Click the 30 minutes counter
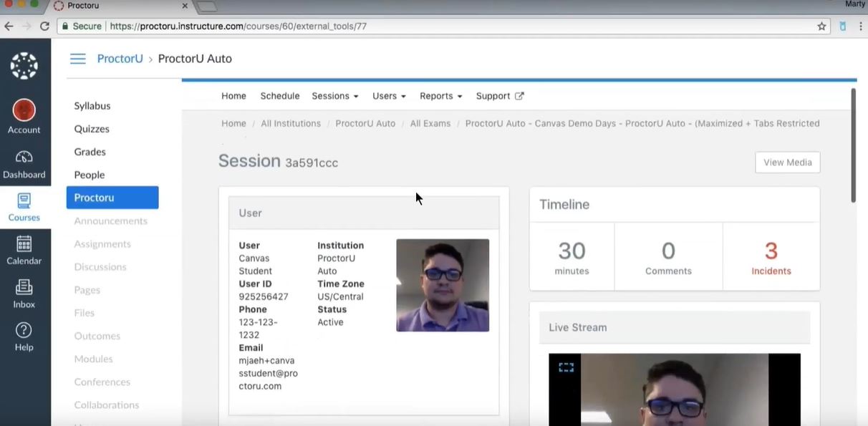Viewport: 868px width, 426px height. click(x=572, y=258)
